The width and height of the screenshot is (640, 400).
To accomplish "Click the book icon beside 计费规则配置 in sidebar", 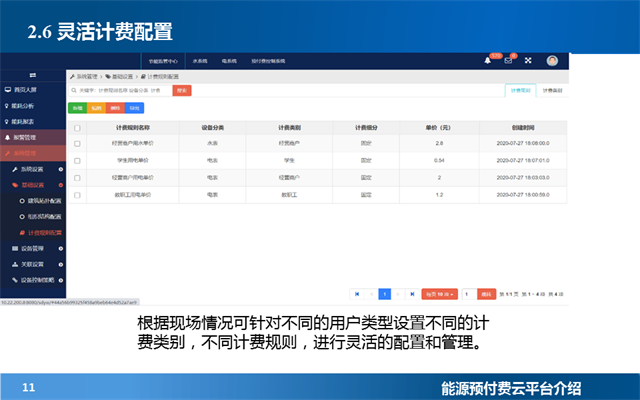I will coord(22,233).
